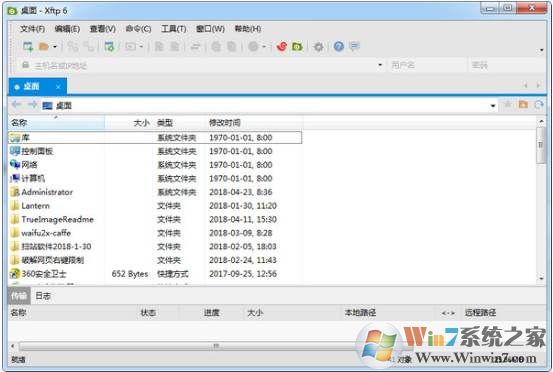
Task: Open the 文件(F) menu
Action: 32,29
